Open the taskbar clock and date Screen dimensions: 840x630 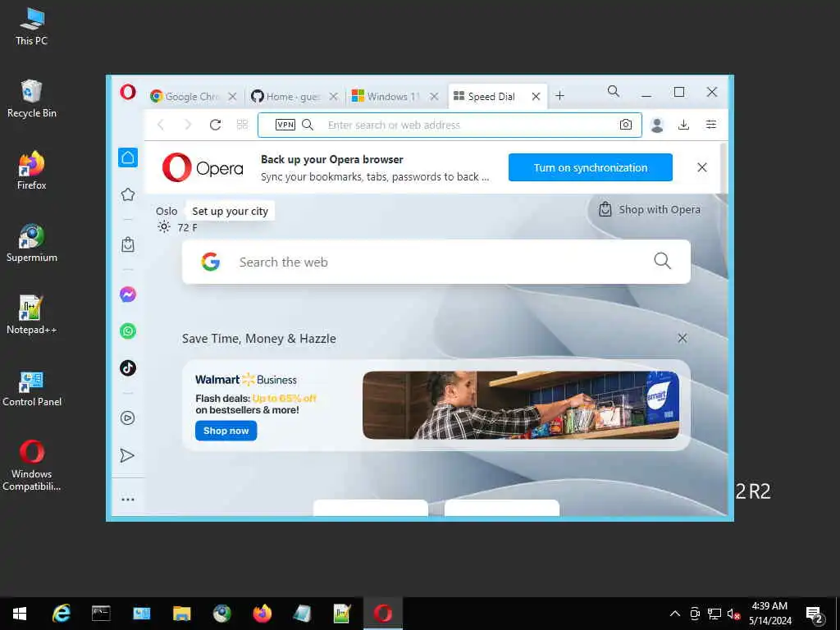pyautogui.click(x=769, y=614)
